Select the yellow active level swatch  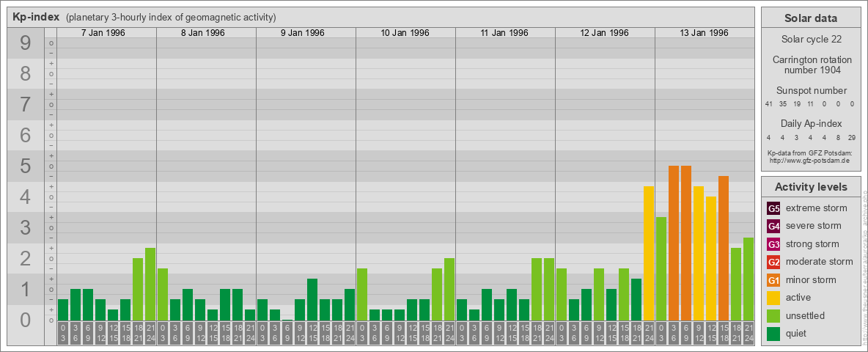coord(773,298)
